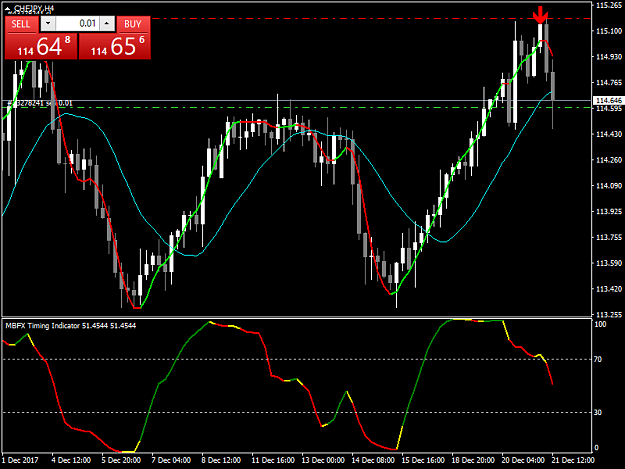Screen dimensions: 625x469
Task: Increase lot volume with up arrow
Action: pyautogui.click(x=107, y=24)
